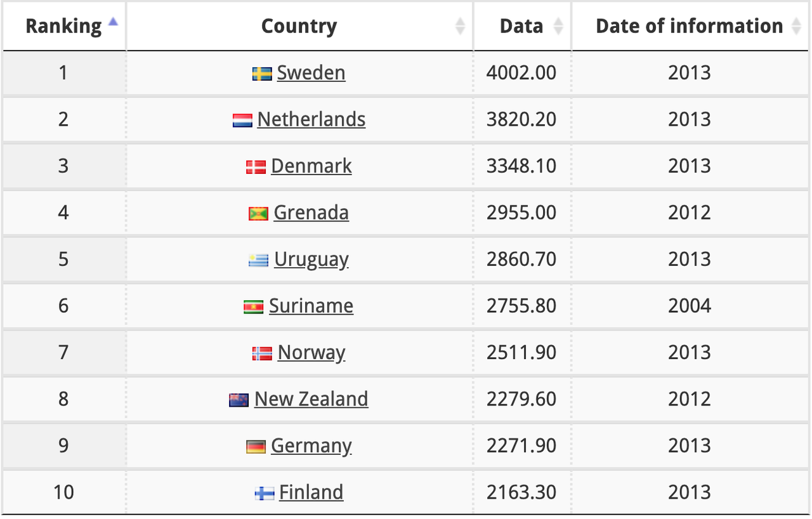Sort by Country using its sort arrows
The width and height of the screenshot is (812, 519).
(x=461, y=26)
